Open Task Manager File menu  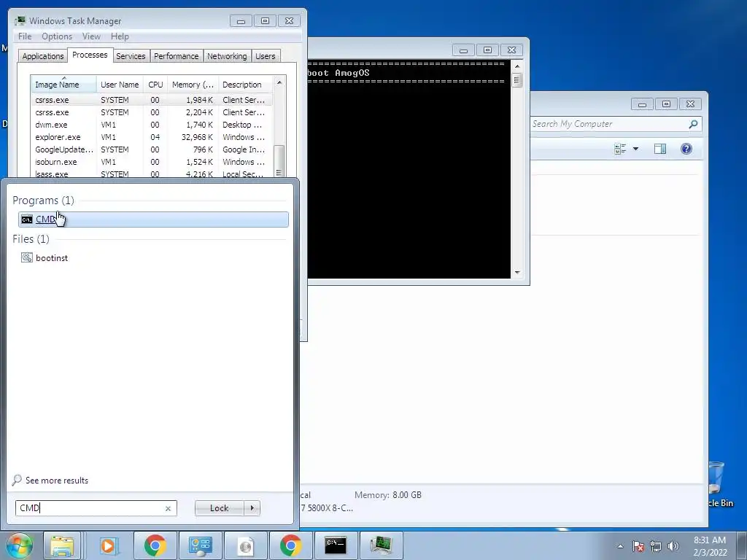(25, 36)
